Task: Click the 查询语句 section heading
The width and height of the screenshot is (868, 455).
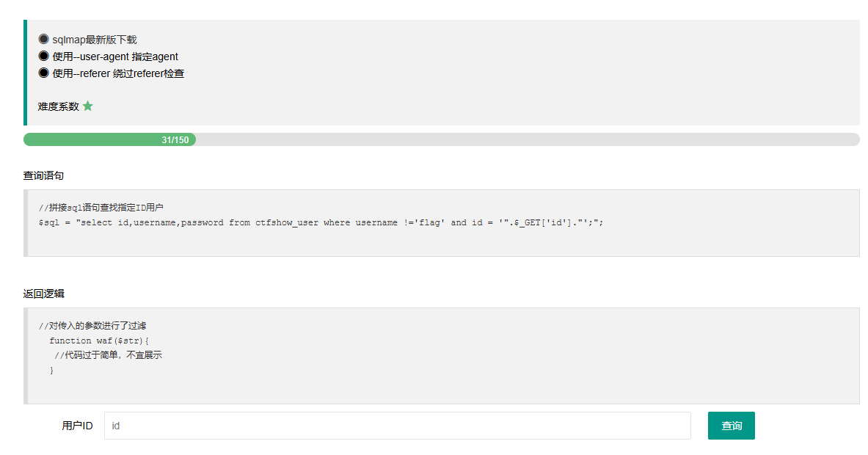Action: [x=43, y=175]
